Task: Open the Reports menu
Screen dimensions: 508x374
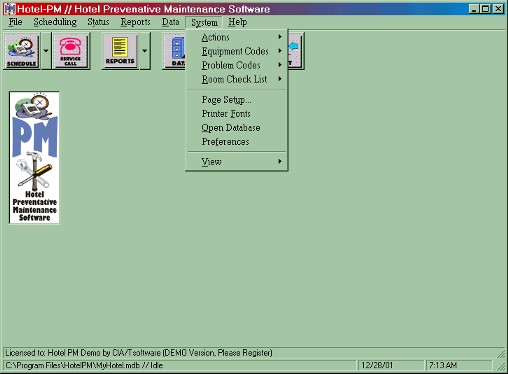Action: (135, 22)
